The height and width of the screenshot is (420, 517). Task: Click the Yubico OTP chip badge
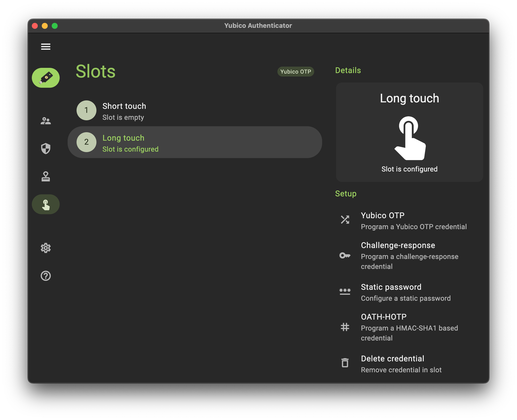click(296, 72)
